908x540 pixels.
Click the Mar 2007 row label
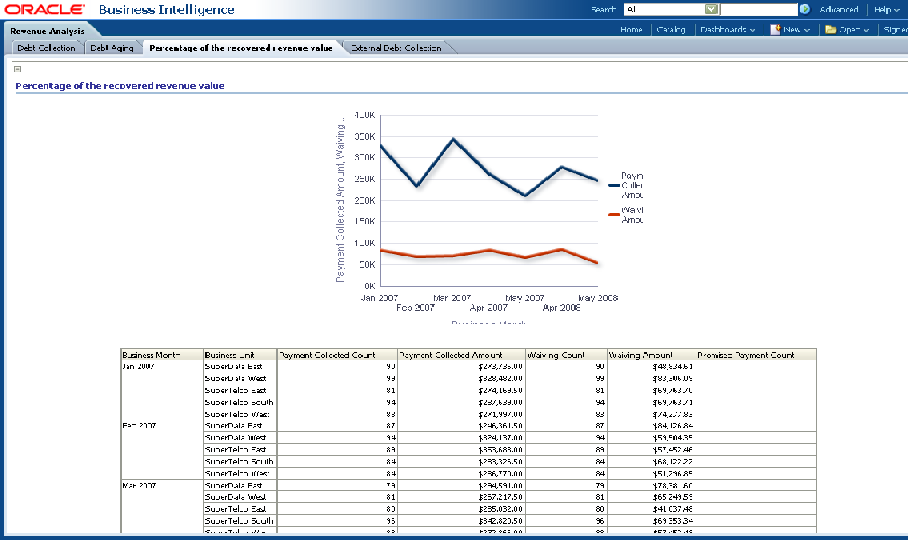point(139,485)
